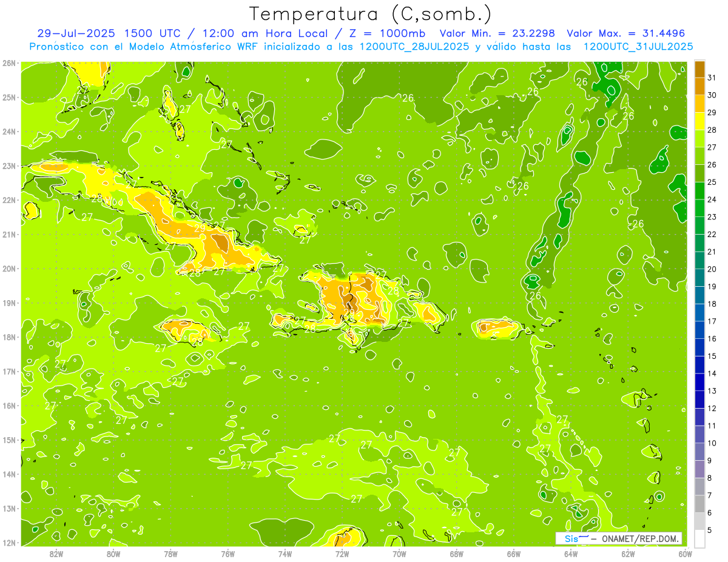The height and width of the screenshot is (562, 728).
Task: Click the legend value 15
Action: pos(712,356)
